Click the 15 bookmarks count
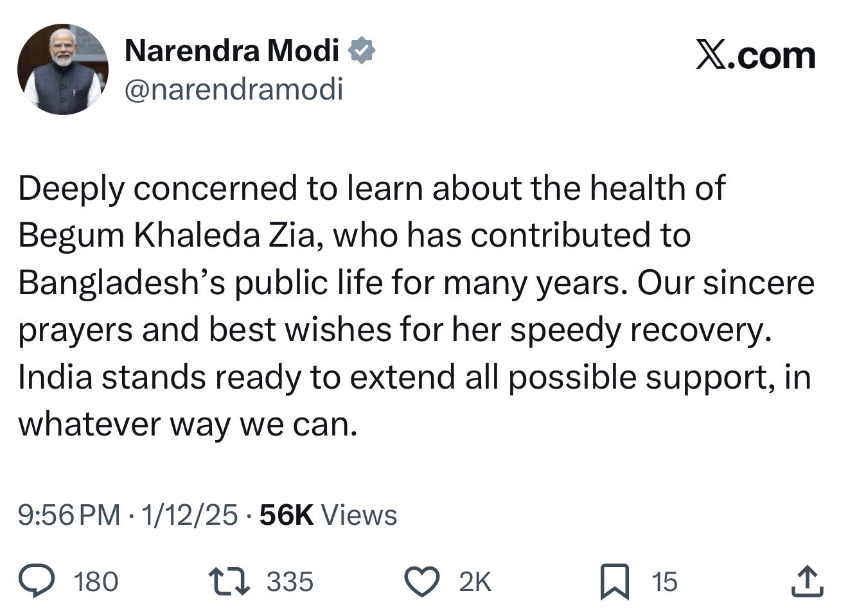Image resolution: width=848 pixels, height=616 pixels. (x=664, y=581)
